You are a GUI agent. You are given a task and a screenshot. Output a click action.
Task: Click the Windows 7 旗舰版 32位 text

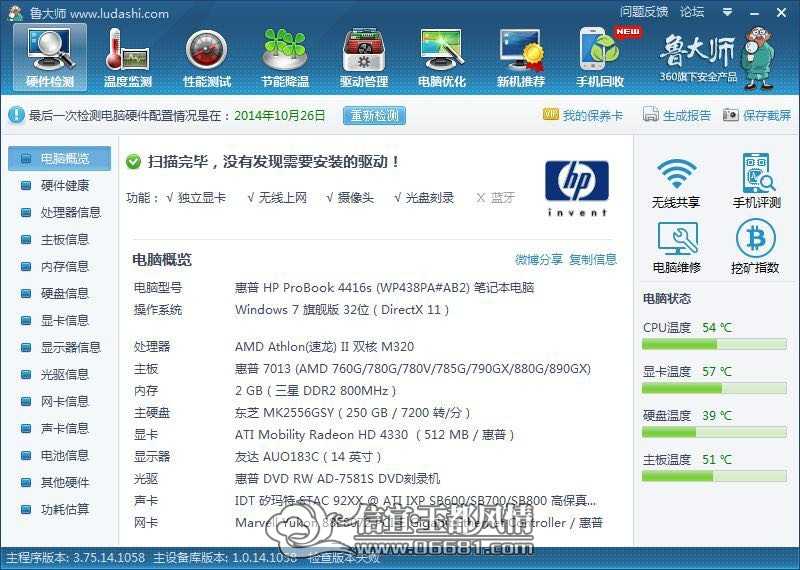coord(342,310)
